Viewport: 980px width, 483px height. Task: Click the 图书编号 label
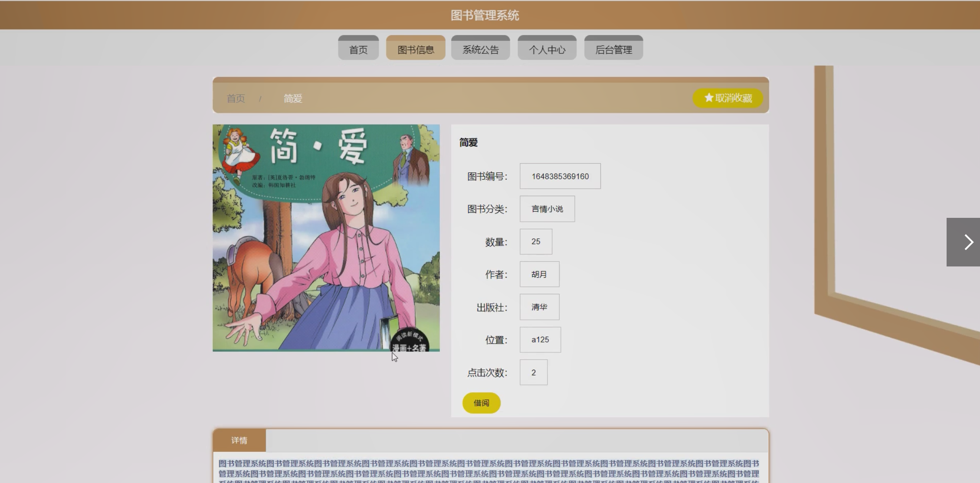[x=487, y=176]
